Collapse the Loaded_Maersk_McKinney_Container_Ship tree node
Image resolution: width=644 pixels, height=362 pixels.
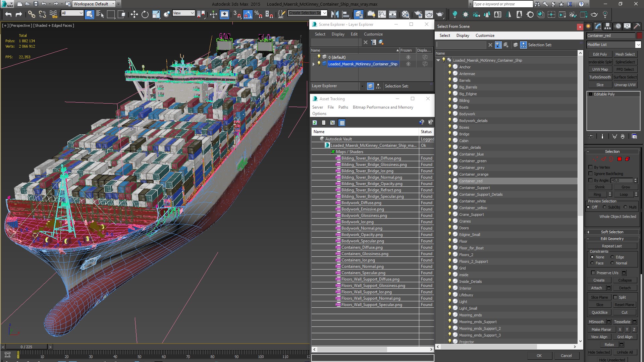click(438, 60)
